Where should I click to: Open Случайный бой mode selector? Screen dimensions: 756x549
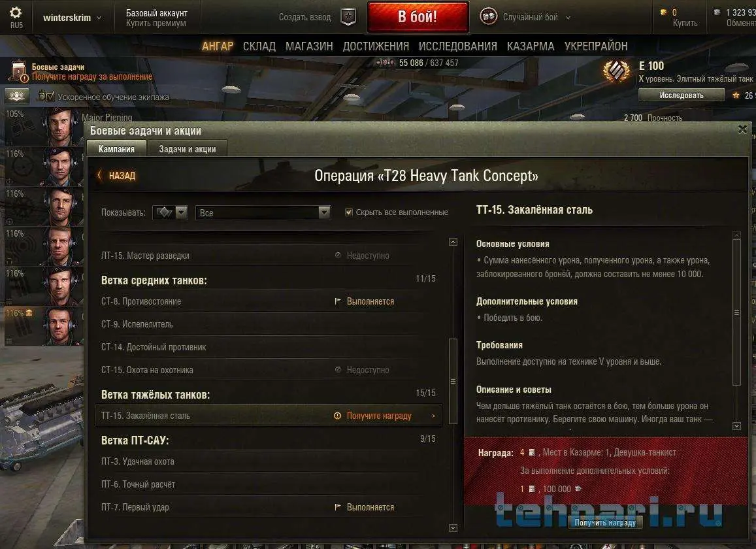[536, 18]
